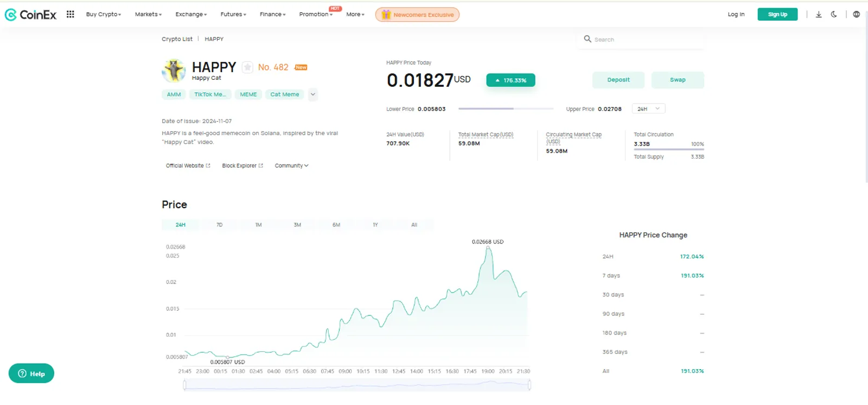Click the 24H 172.04% change value
Viewport: 868px width, 405px height.
[x=692, y=256]
